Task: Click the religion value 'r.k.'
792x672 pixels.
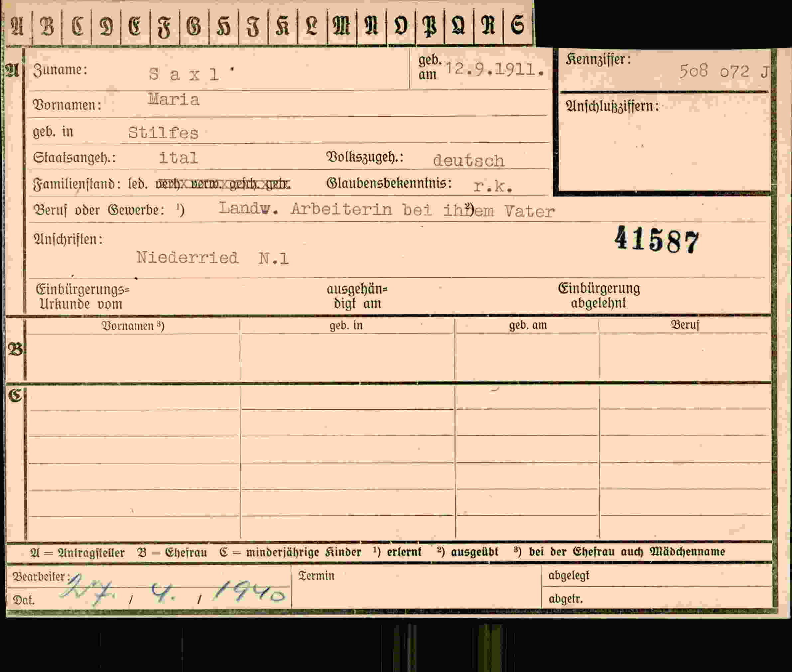Action: [492, 186]
